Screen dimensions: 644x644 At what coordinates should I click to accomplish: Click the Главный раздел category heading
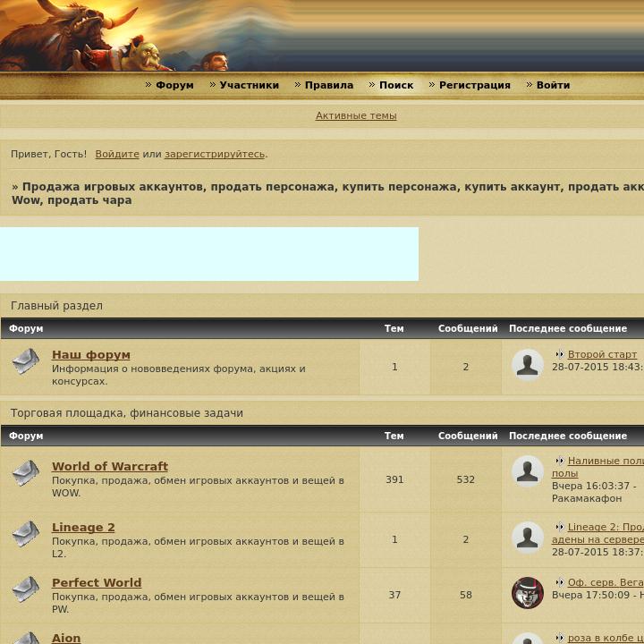56,306
